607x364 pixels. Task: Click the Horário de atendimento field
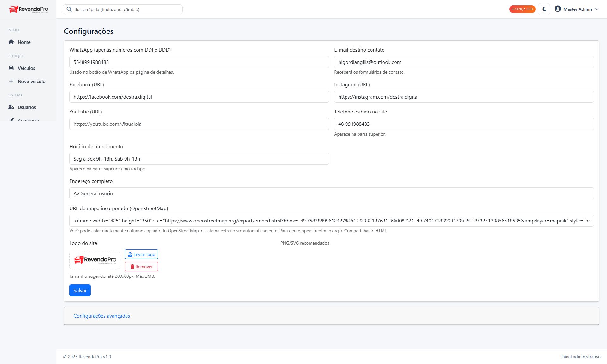[199, 159]
